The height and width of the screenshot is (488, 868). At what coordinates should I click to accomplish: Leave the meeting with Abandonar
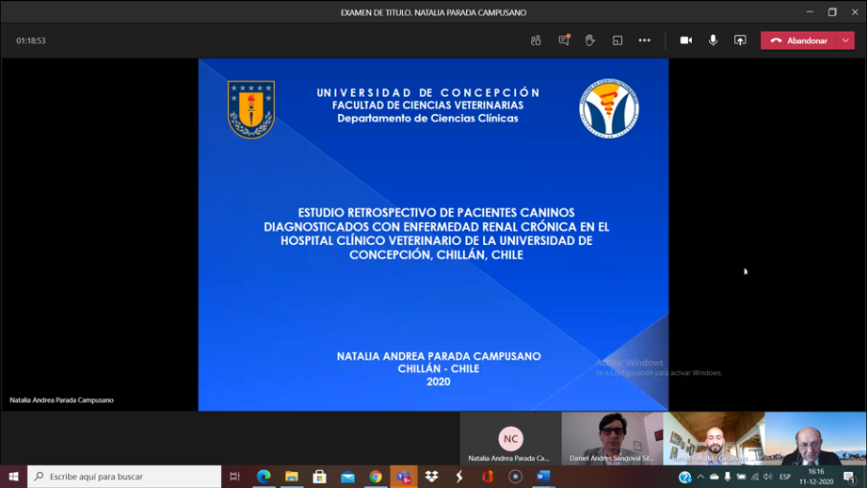click(798, 41)
